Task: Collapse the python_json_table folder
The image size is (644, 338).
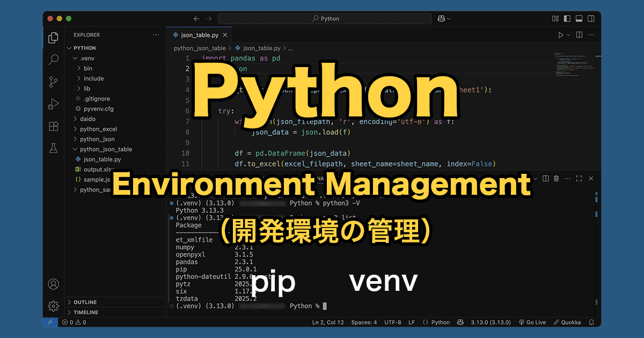Action: coord(115,149)
